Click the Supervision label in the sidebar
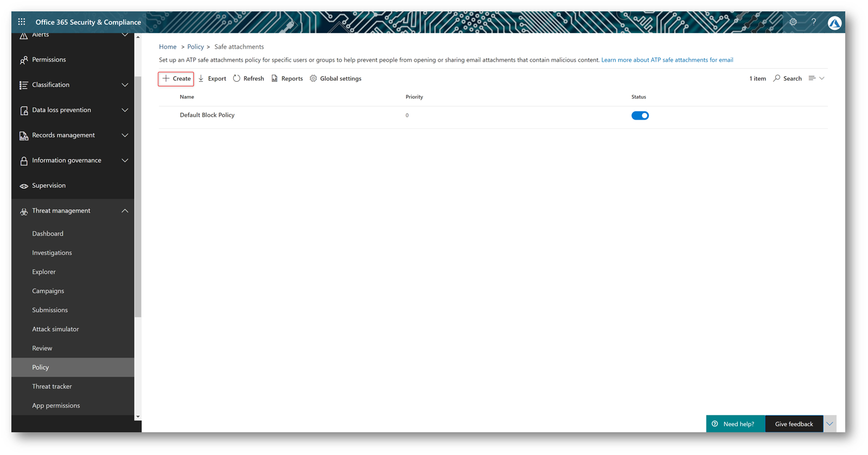 tap(49, 185)
